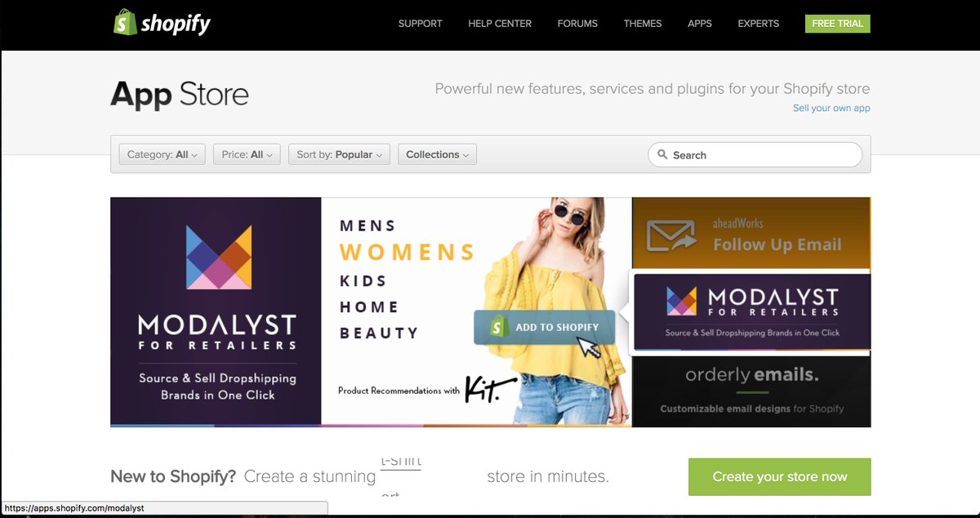Click the New to Shopify? text
The image size is (980, 518).
point(173,476)
